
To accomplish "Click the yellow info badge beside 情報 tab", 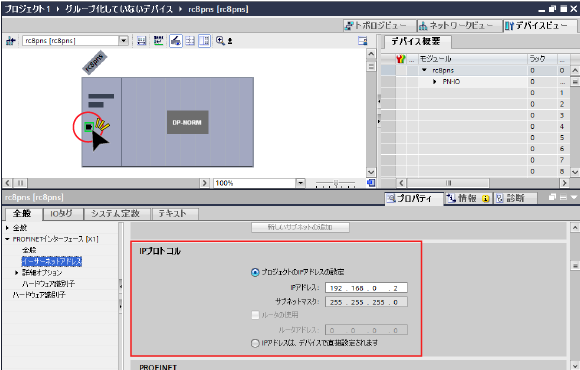I will [x=486, y=199].
